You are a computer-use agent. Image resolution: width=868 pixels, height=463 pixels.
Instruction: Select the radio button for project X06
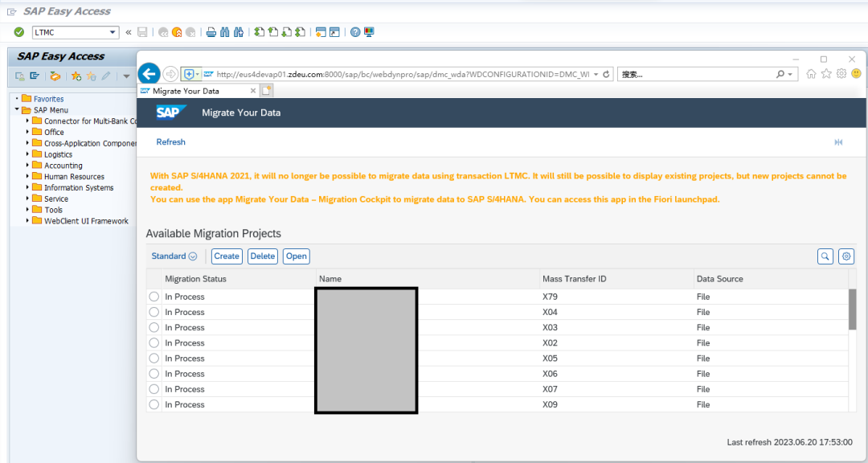(x=154, y=374)
